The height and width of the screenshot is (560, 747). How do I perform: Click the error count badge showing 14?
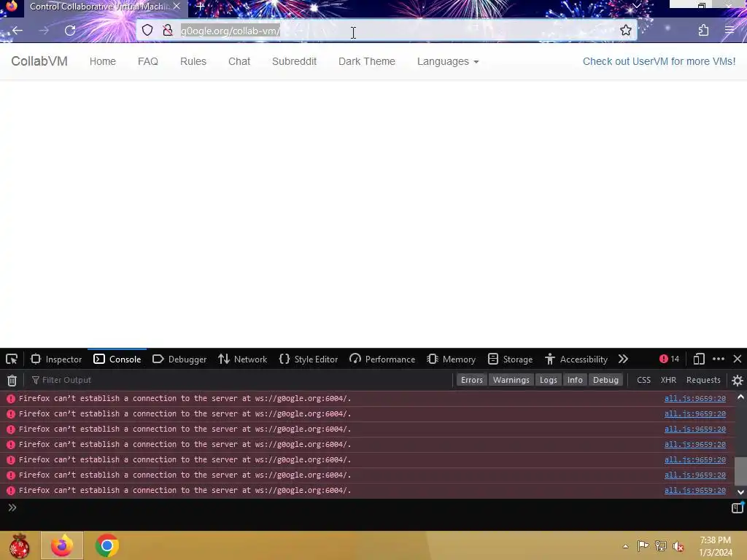point(670,359)
